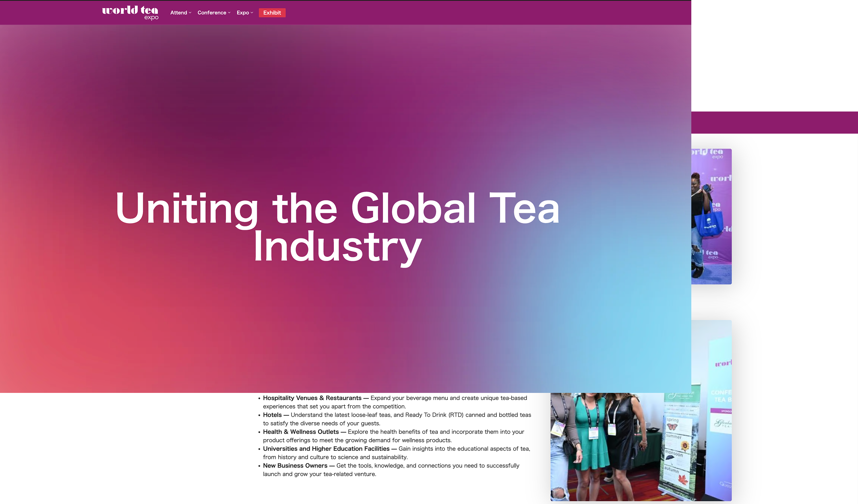Select the 'New Business Owners' bullet heading

coord(295,465)
